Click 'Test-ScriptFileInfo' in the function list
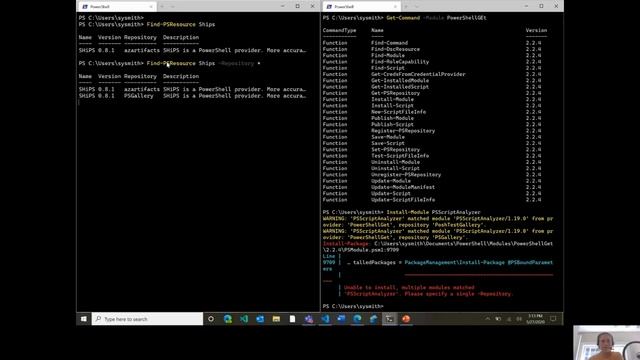Screen dimensions: 640x360 [400, 156]
